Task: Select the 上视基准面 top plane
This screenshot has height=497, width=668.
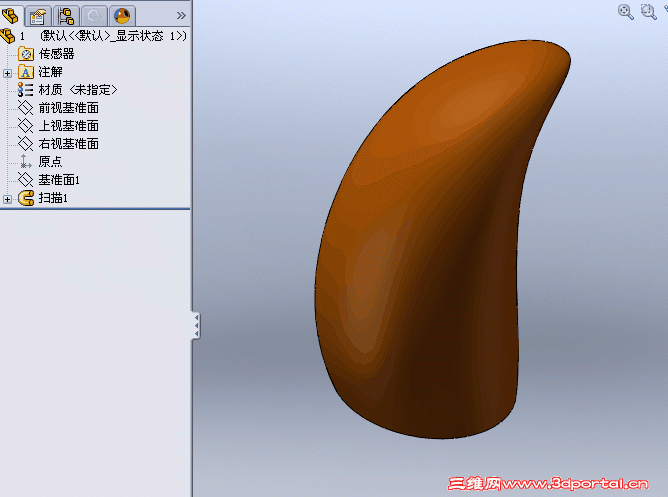Action: (x=69, y=126)
